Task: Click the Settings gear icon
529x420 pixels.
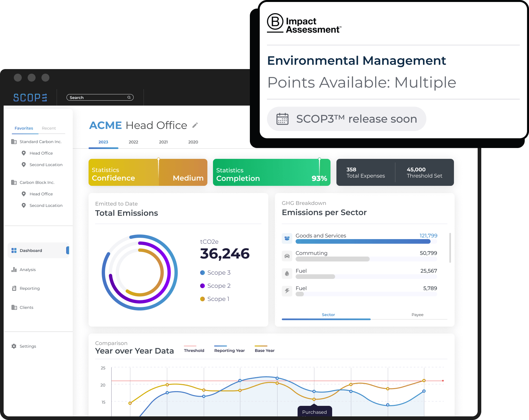Action: coord(14,346)
